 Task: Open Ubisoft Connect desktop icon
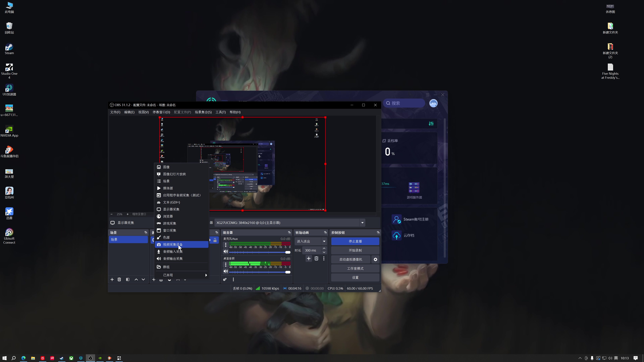pyautogui.click(x=9, y=236)
